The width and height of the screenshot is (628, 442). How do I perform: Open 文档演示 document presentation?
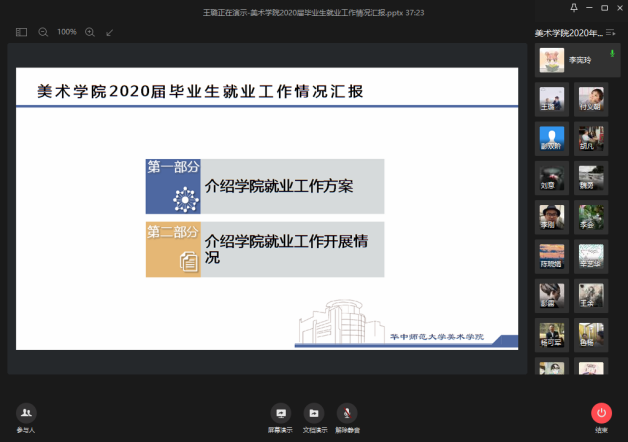(x=313, y=414)
